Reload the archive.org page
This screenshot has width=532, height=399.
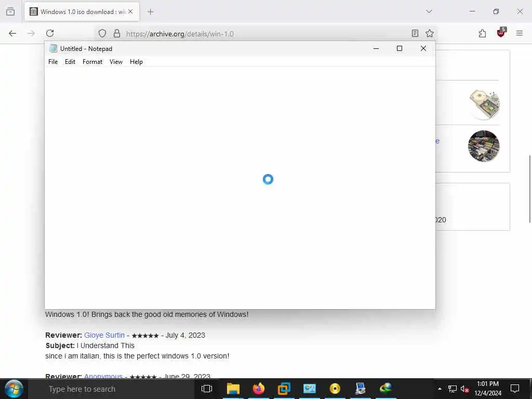pos(50,33)
